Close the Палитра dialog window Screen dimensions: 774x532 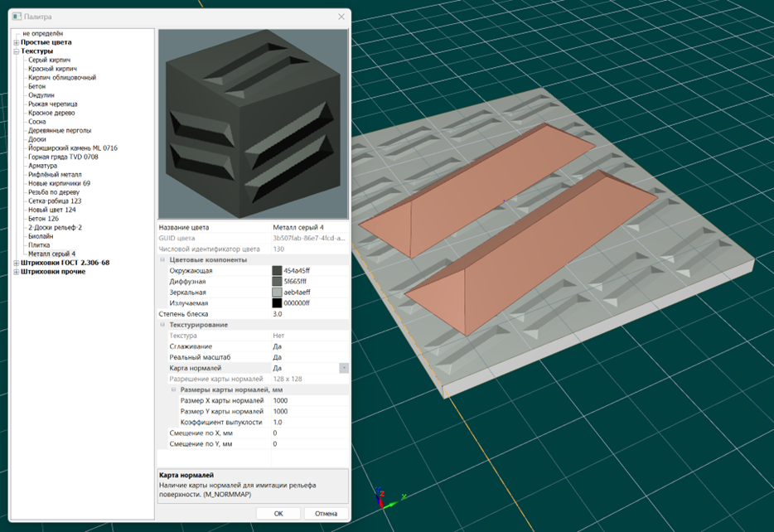pos(341,17)
